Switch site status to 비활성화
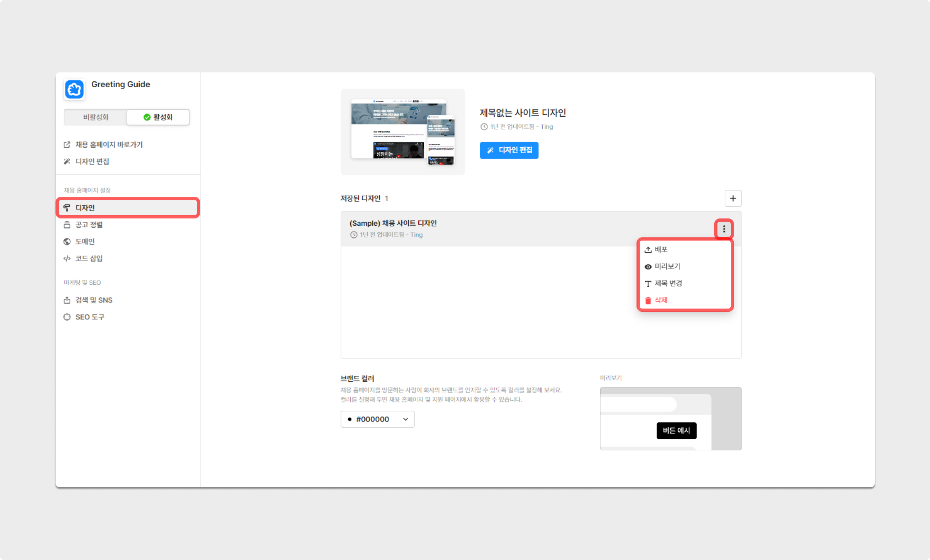 tap(96, 117)
